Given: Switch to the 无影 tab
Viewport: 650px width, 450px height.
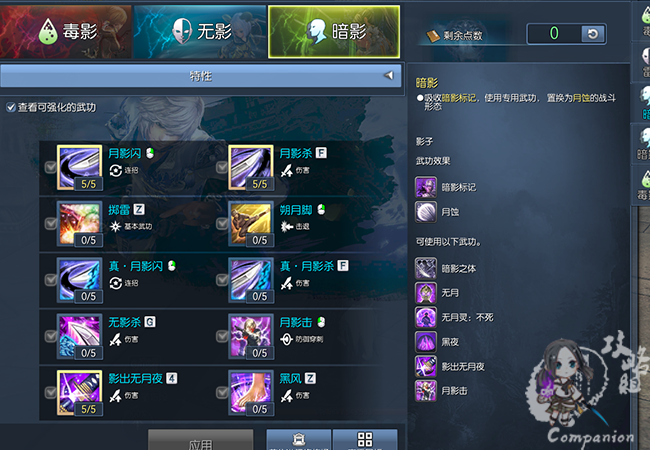Looking at the screenshot, I should pyautogui.click(x=200, y=31).
